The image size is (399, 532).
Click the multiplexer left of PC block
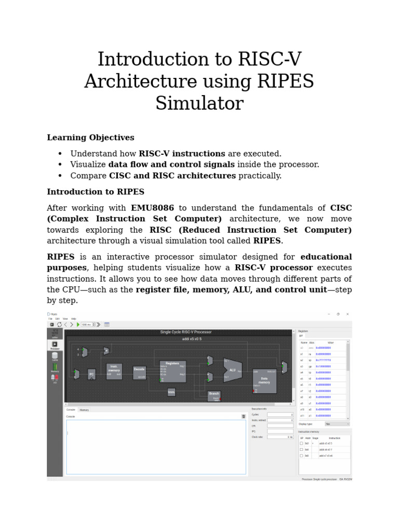tap(77, 374)
